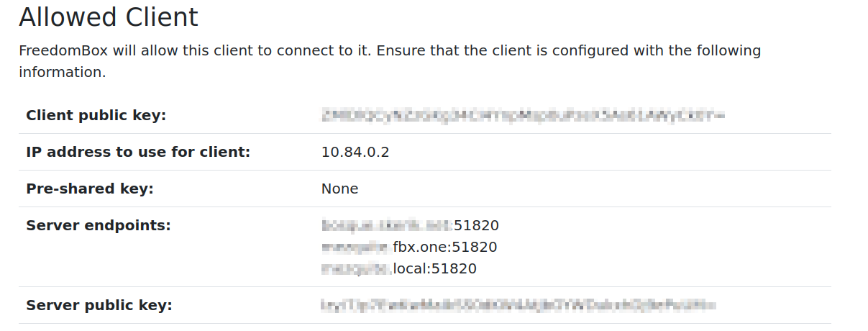Screen dimensions: 868x331
Task: Select the Server endpoints label
Action: point(99,225)
